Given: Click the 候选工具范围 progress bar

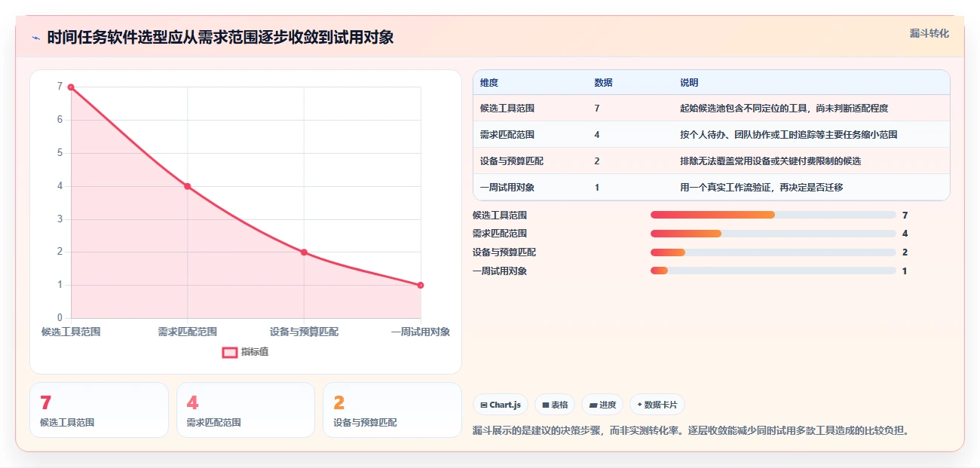Looking at the screenshot, I should pyautogui.click(x=773, y=215).
